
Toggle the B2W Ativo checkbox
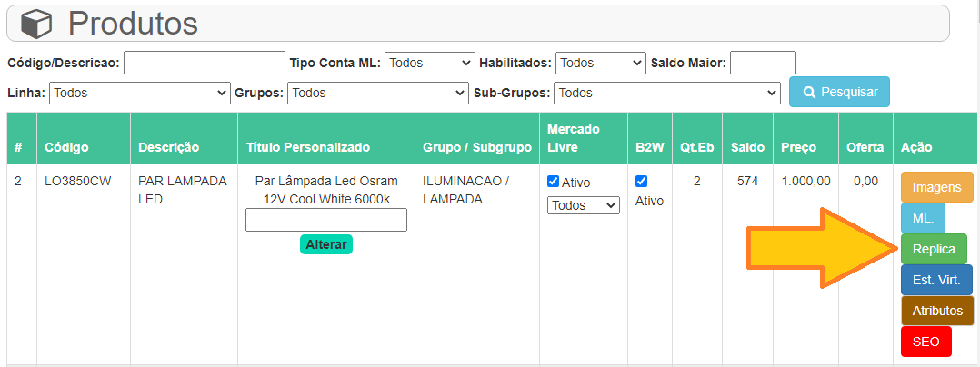[x=641, y=182]
